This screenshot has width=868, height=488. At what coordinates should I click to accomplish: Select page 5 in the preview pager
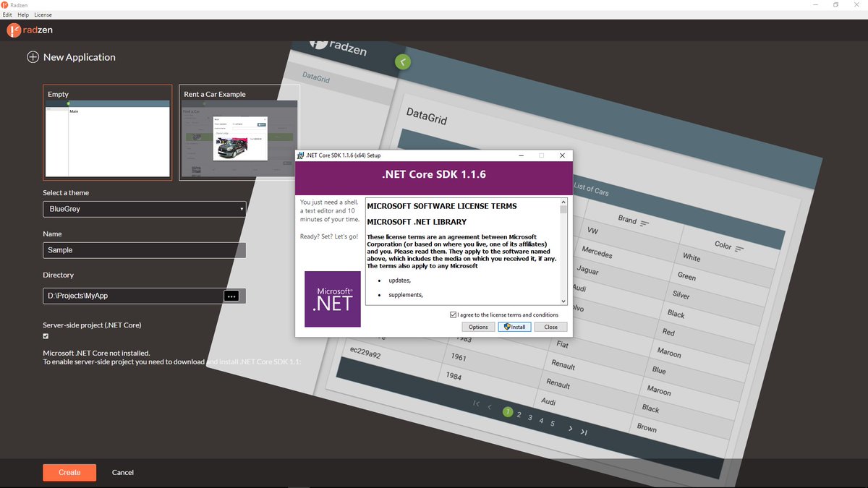click(x=553, y=424)
